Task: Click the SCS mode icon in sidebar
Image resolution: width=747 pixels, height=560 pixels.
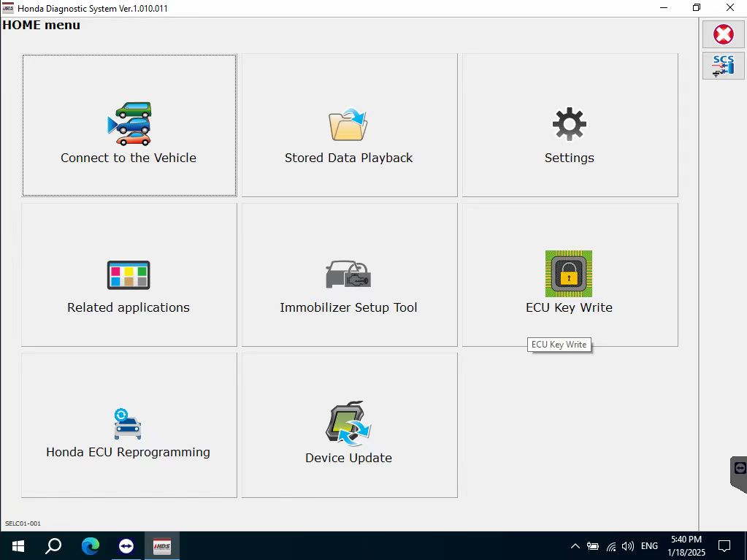Action: click(x=723, y=66)
